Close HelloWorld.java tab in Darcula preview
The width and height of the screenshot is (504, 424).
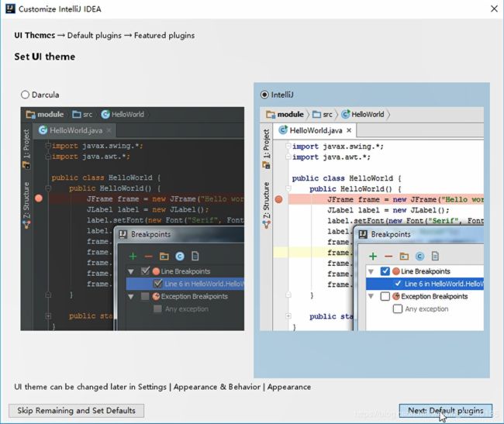(109, 130)
